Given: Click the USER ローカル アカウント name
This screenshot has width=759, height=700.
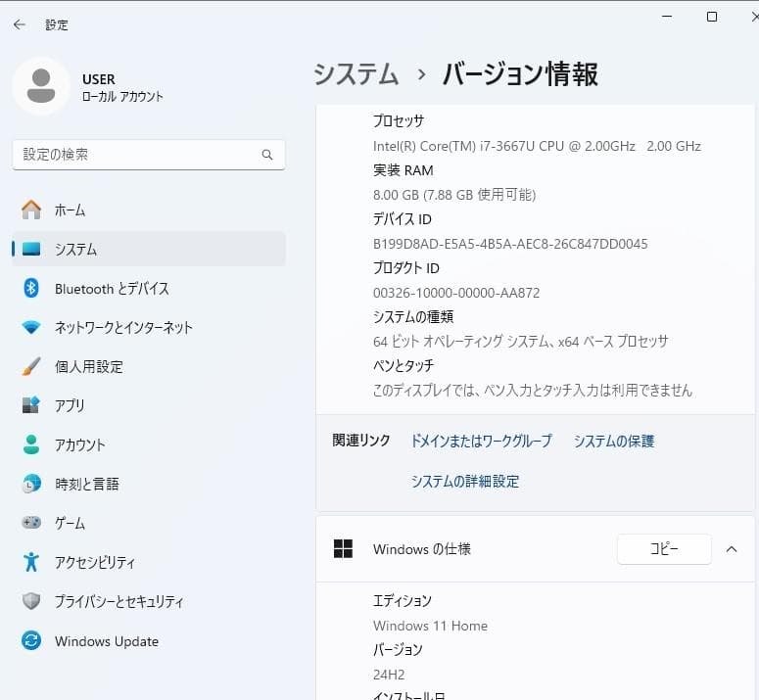Looking at the screenshot, I should [x=122, y=87].
